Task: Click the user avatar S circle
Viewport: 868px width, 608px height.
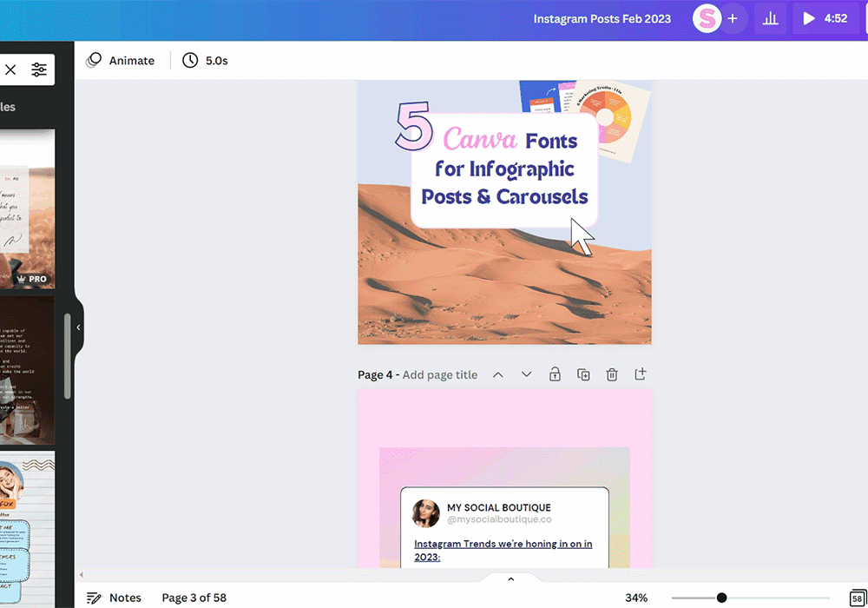Action: tap(707, 19)
